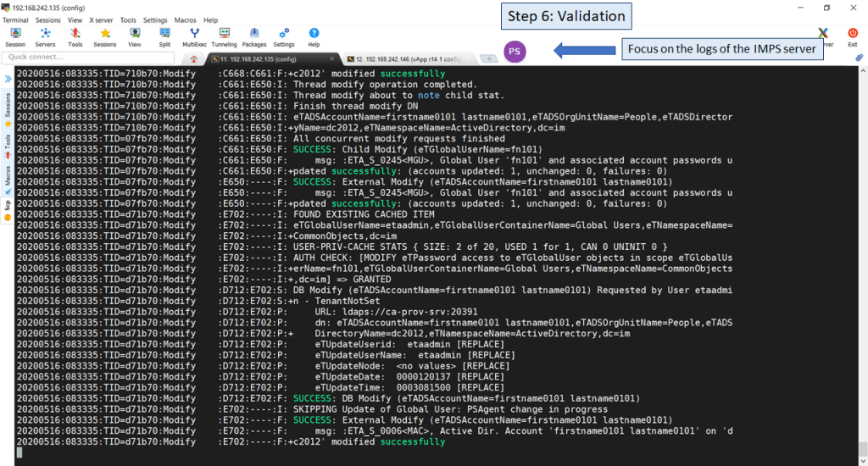Image resolution: width=868 pixels, height=466 pixels.
Task: Open the Scp vertical sidebar tab
Action: (x=8, y=208)
